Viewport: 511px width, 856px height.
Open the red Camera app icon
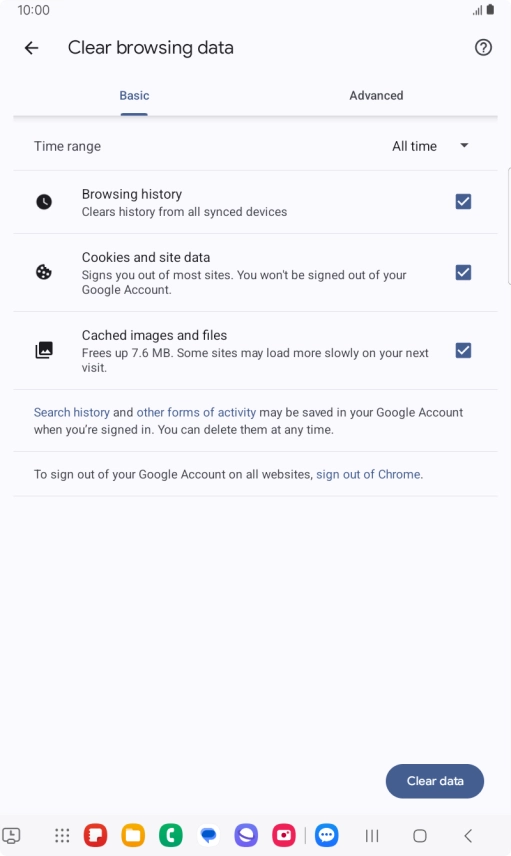pos(284,835)
